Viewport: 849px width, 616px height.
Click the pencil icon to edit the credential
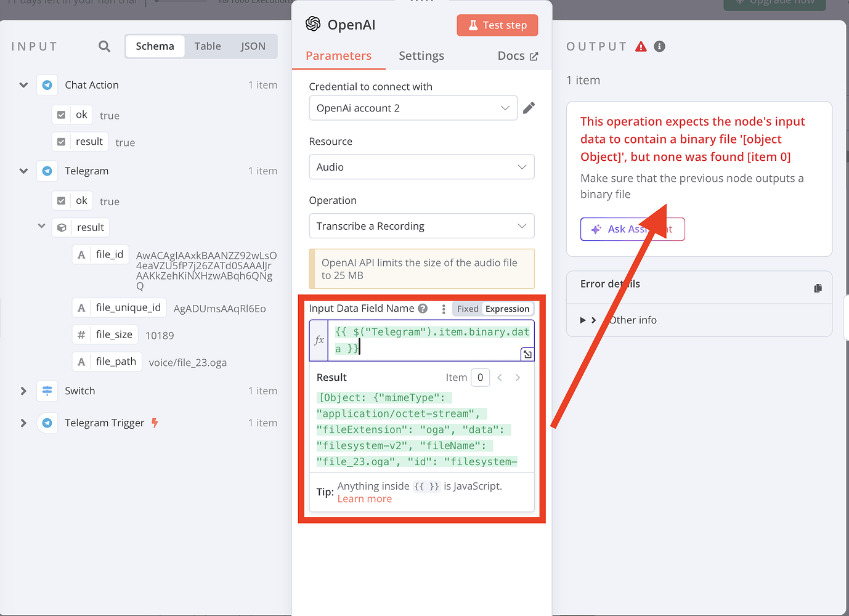(529, 108)
